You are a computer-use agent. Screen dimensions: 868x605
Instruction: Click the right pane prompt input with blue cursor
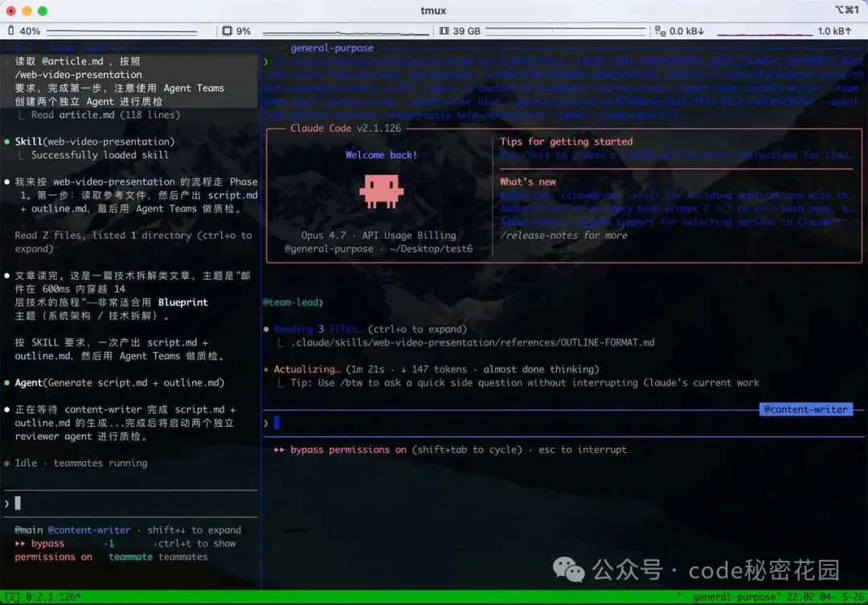[x=563, y=423]
